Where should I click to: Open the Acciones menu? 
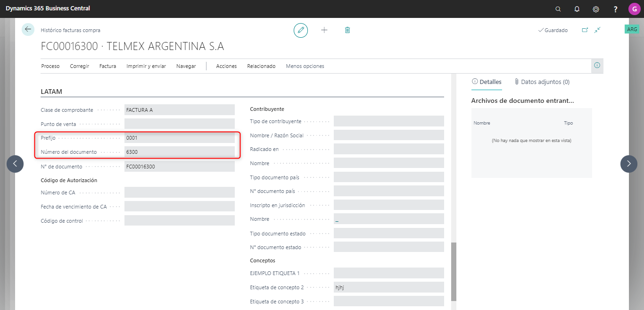[226, 66]
